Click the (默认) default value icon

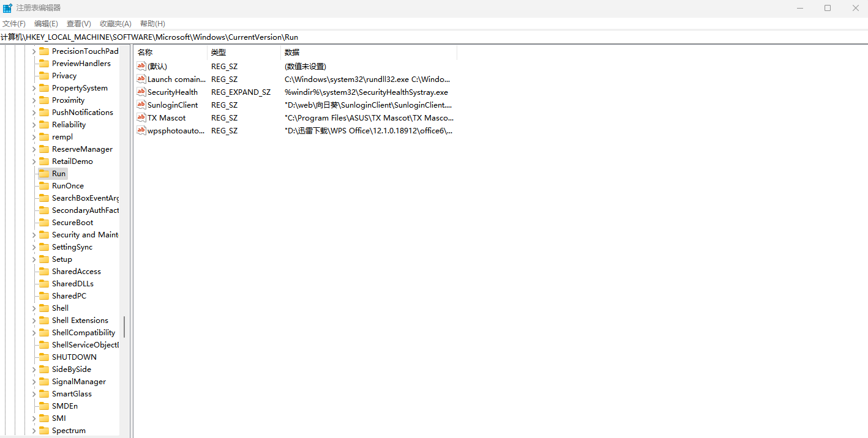point(141,66)
